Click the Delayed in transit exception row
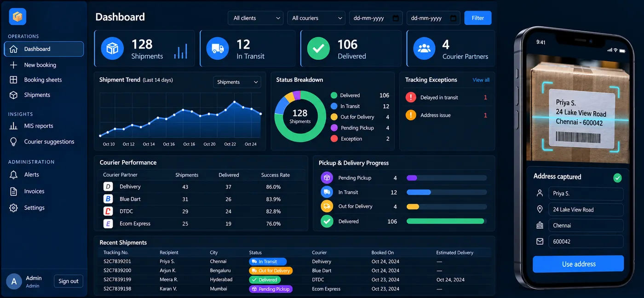This screenshot has height=298, width=644. click(x=446, y=97)
